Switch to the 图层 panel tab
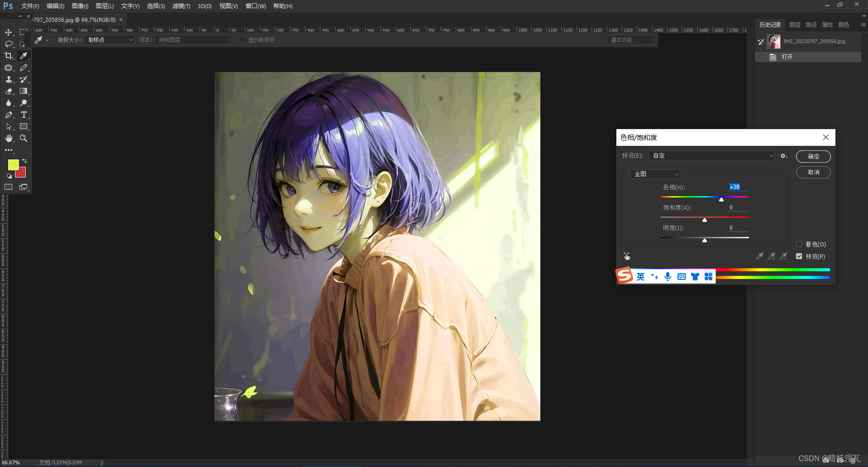This screenshot has width=868, height=467. coord(795,25)
